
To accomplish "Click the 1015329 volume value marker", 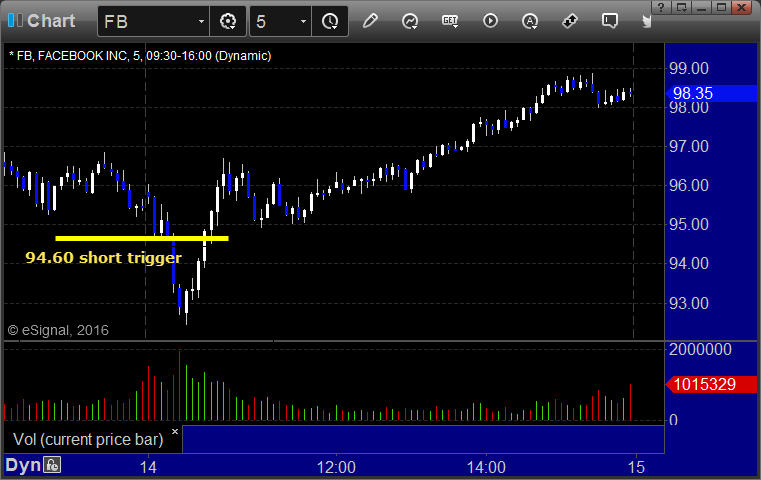I will [711, 384].
